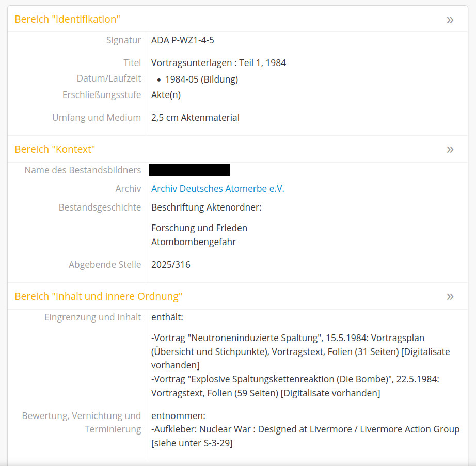This screenshot has height=466, width=476.
Task: Click the blacked-out Bestandsbildner name
Action: (x=189, y=170)
